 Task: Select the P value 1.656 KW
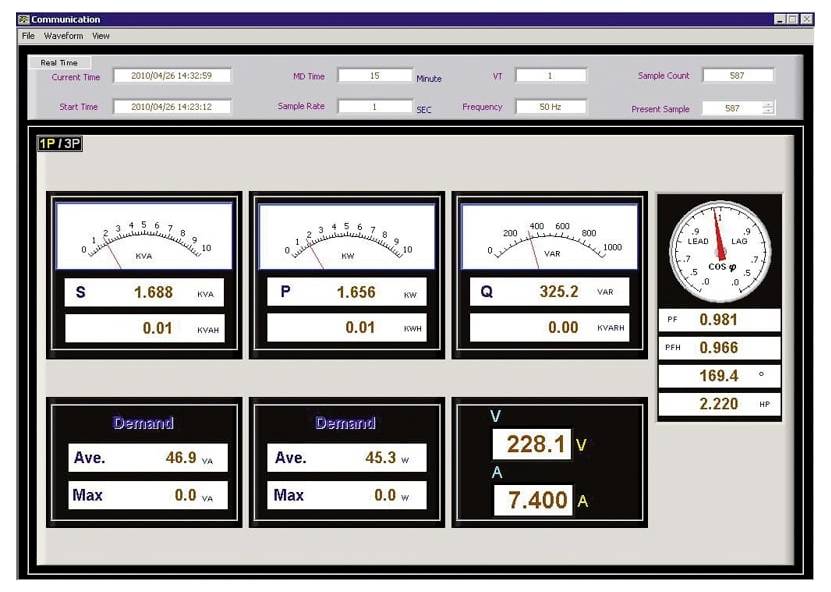click(347, 292)
